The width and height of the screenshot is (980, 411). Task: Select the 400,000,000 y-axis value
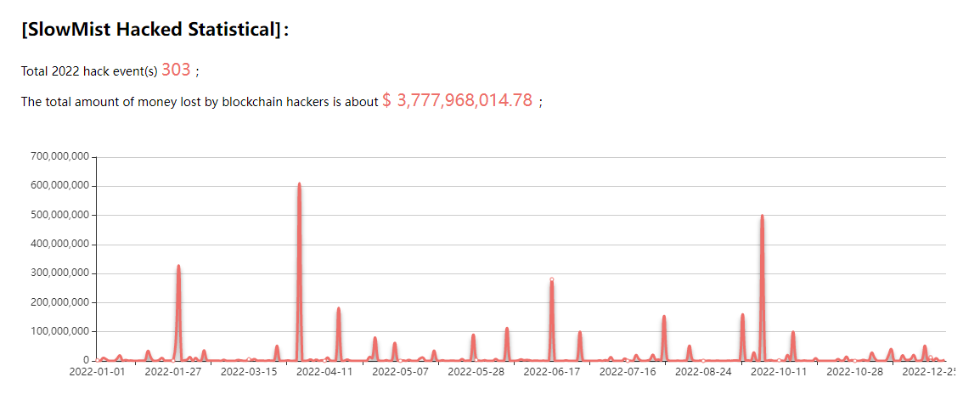(x=59, y=245)
